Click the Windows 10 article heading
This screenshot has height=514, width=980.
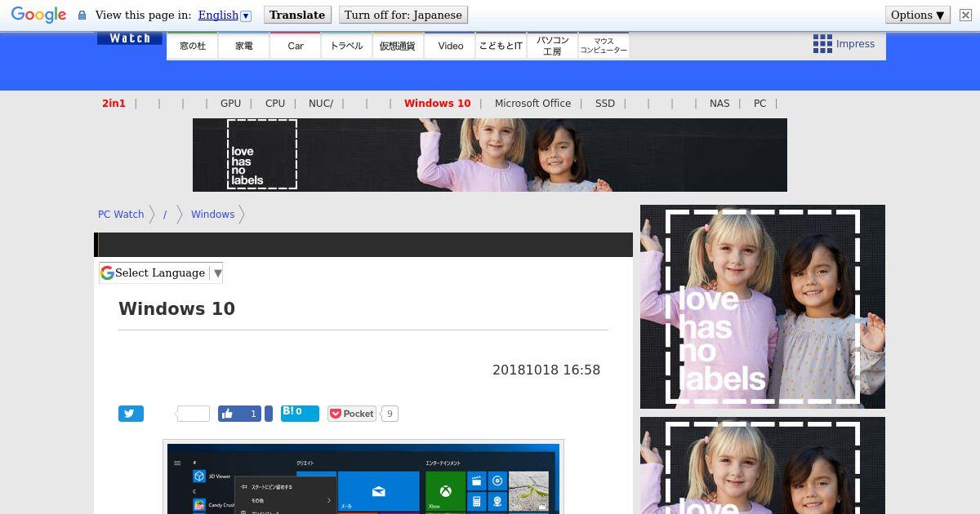click(x=176, y=309)
